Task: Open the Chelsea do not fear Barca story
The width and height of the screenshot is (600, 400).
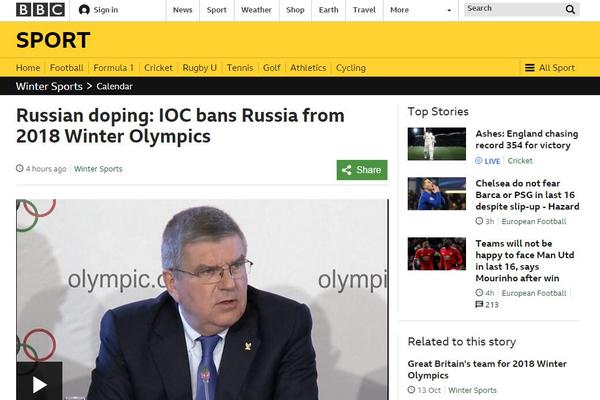Action: point(527,195)
